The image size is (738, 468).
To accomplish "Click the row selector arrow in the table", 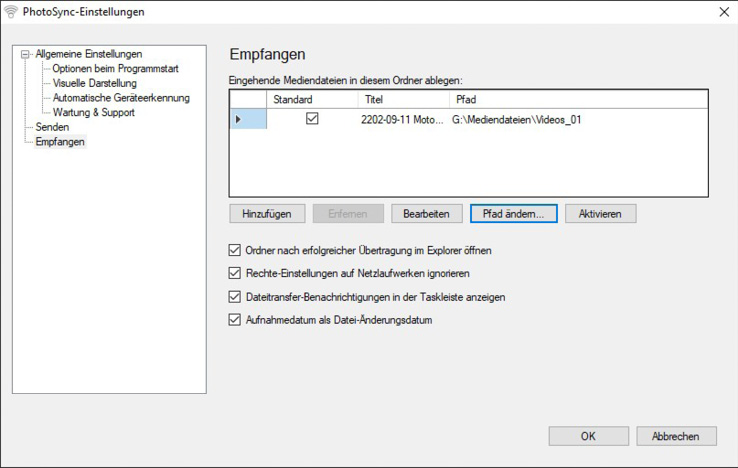I will [x=238, y=120].
